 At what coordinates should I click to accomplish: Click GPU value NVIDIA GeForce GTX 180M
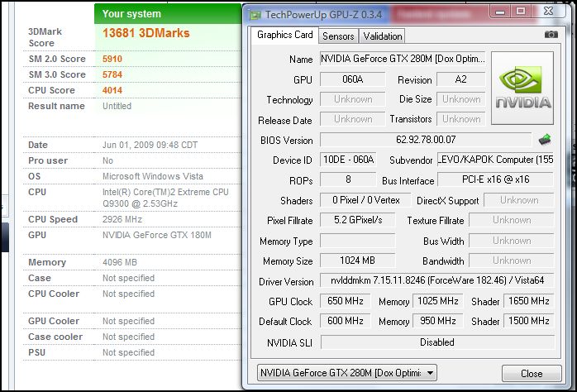click(157, 235)
